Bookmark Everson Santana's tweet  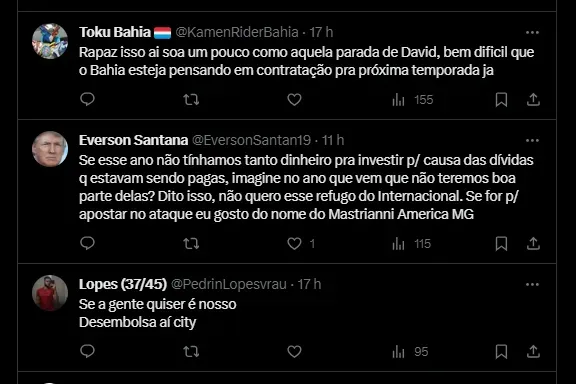pos(501,243)
